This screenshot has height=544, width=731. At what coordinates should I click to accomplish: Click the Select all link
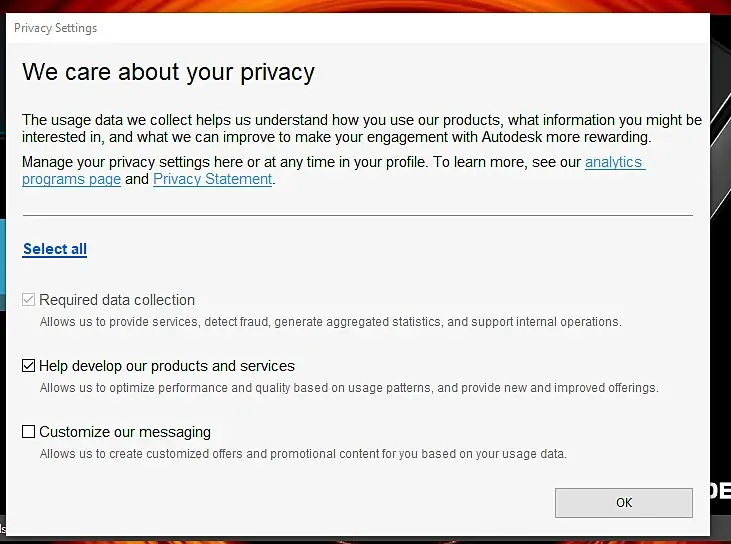pos(55,249)
